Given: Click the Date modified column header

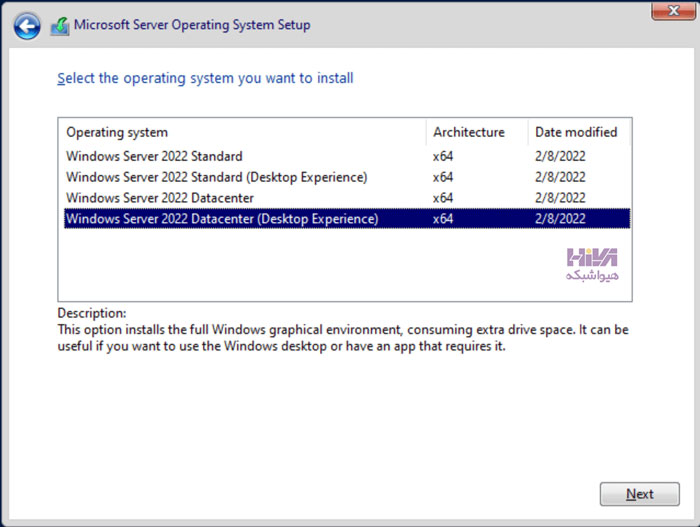Looking at the screenshot, I should (579, 132).
